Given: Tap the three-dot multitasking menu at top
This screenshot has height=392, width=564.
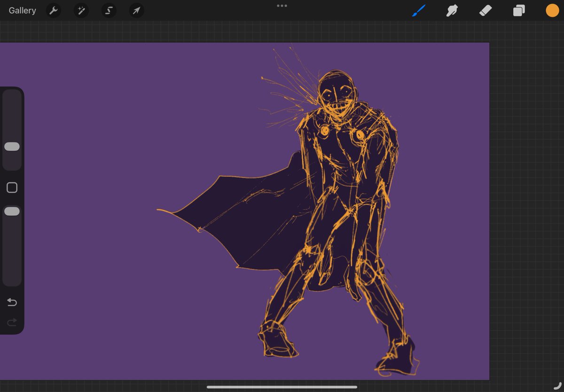Looking at the screenshot, I should click(x=282, y=6).
